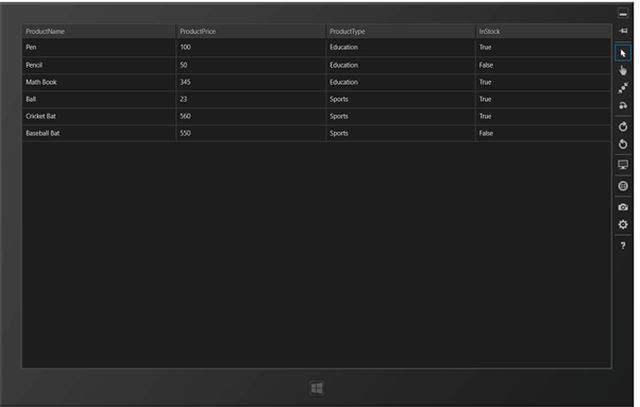Click InStock False in Baseball Bat row
The width and height of the screenshot is (640, 407).
point(543,133)
